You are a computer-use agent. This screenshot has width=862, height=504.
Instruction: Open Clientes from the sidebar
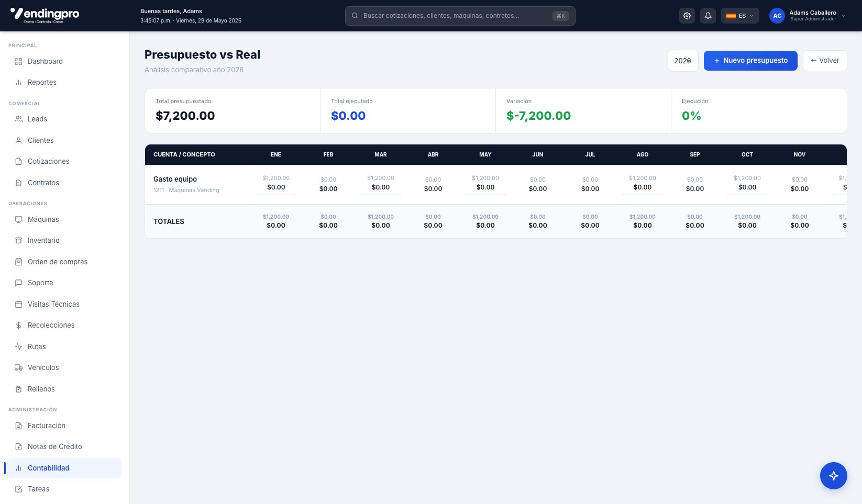point(64,140)
